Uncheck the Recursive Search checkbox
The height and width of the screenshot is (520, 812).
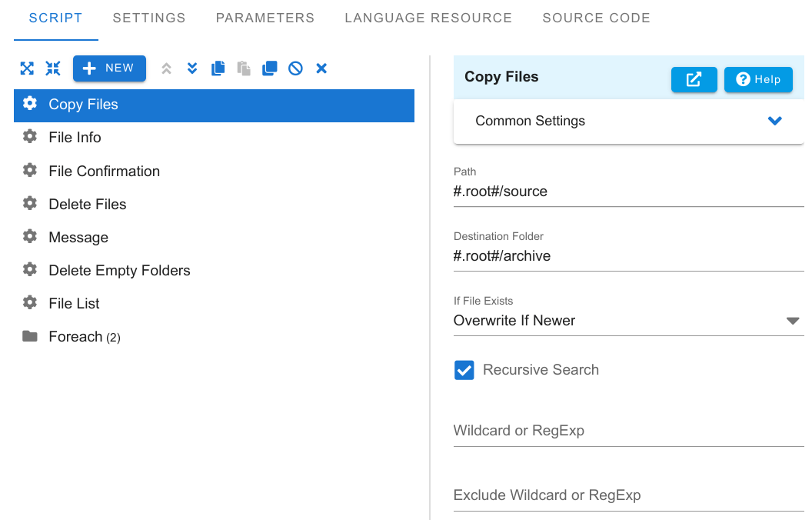pyautogui.click(x=464, y=370)
